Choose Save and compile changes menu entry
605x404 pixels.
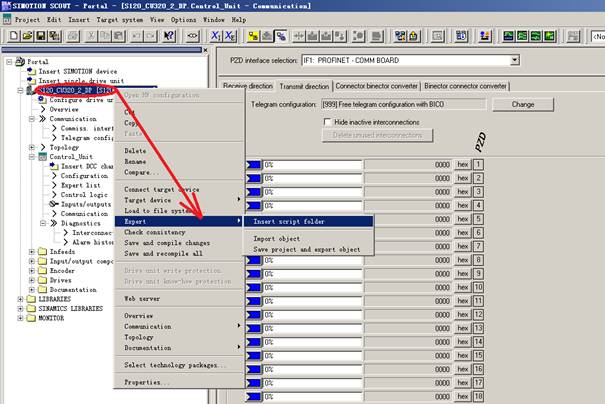tap(166, 242)
